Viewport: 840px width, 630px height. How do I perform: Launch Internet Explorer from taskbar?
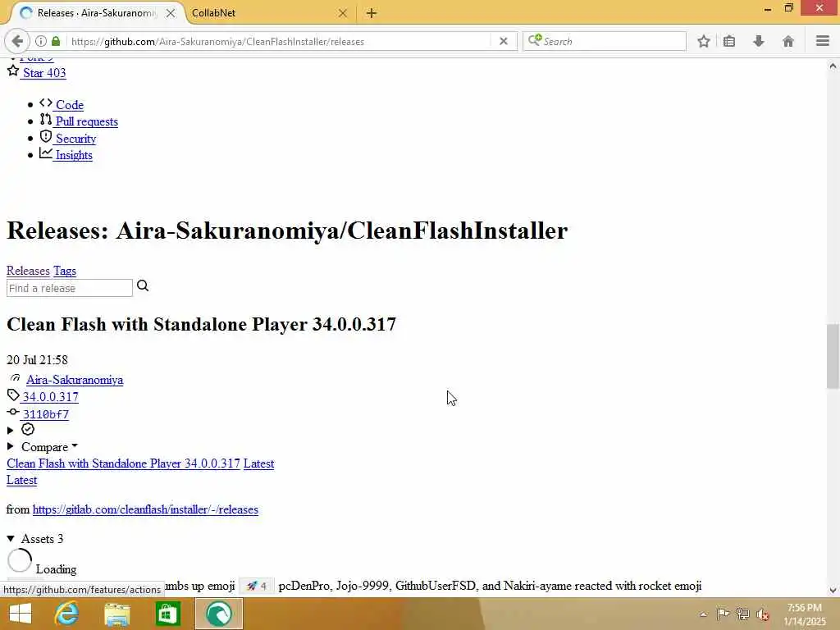(x=67, y=614)
